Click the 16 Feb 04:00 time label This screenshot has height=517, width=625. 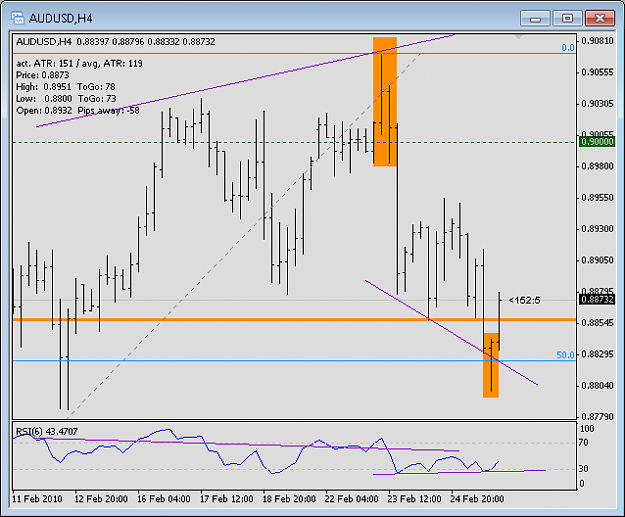(x=164, y=499)
